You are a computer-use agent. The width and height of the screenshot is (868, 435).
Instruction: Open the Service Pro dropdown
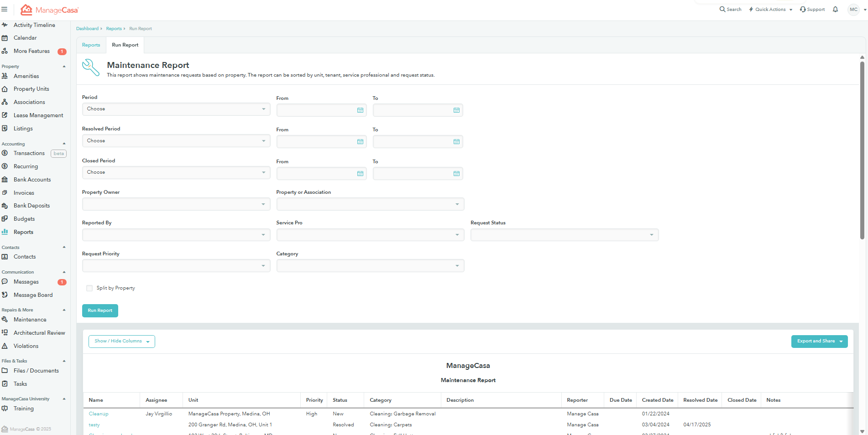[x=370, y=235]
